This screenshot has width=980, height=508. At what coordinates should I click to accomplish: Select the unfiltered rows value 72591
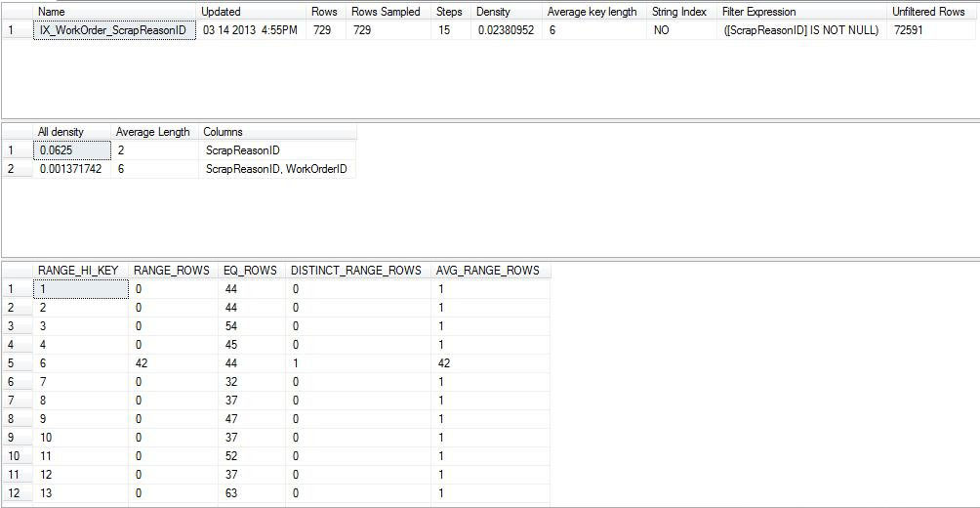click(931, 30)
